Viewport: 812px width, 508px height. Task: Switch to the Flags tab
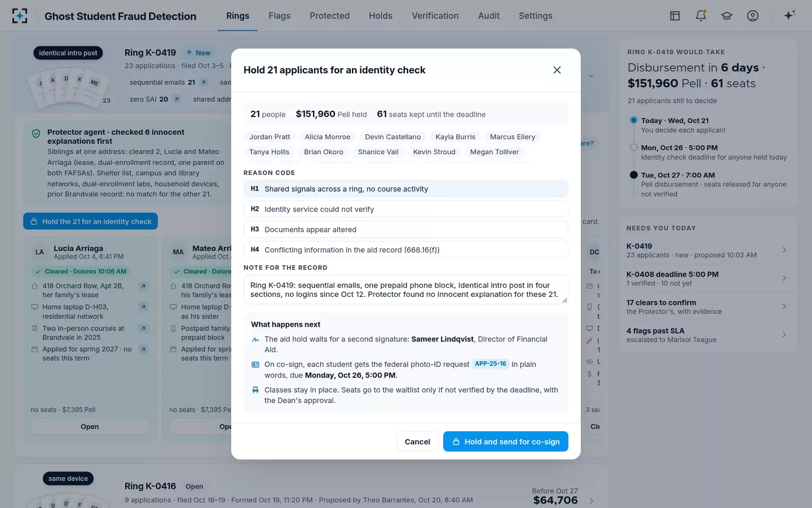coord(280,16)
